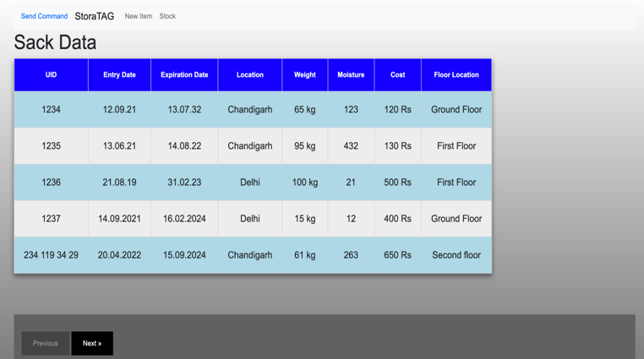Click weight value 100 kg
Image resolution: width=644 pixels, height=359 pixels.
coord(305,182)
